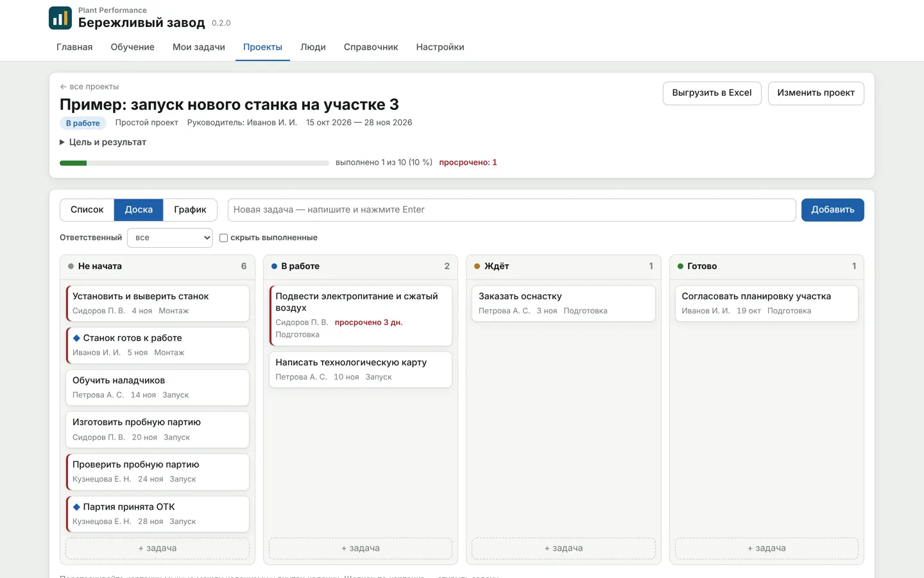The image size is (924, 578).
Task: Switch to Мои задачи tab
Action: tap(199, 47)
